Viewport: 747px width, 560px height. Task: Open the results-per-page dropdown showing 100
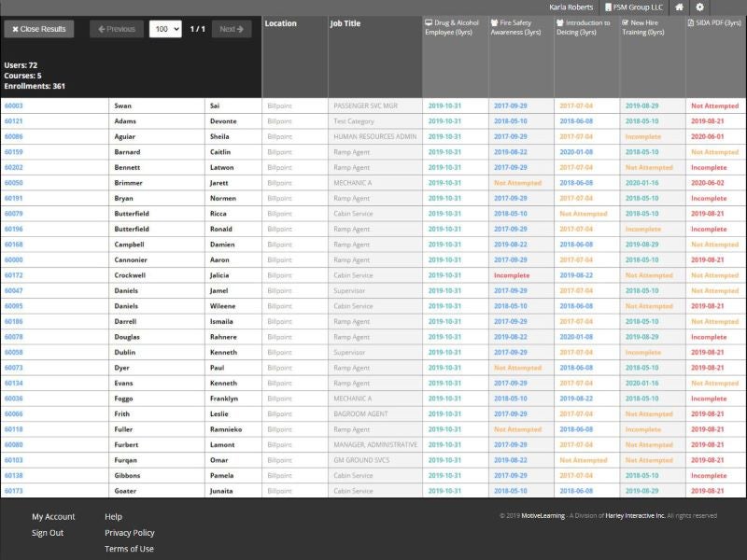pos(165,29)
